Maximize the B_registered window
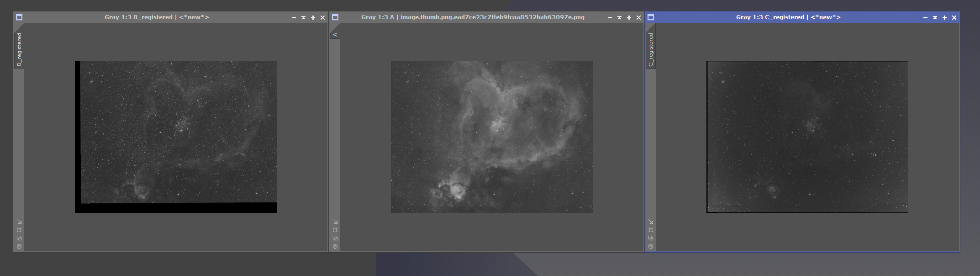 (313, 17)
